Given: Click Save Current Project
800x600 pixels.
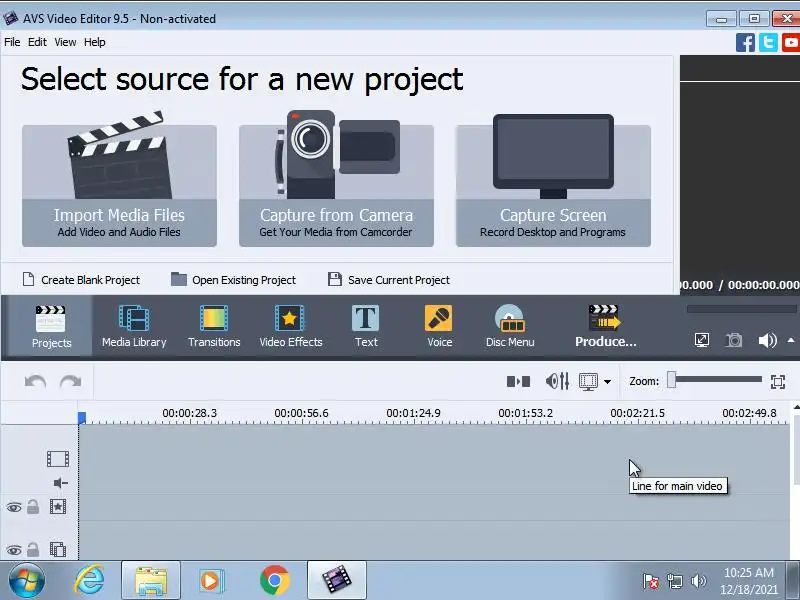Looking at the screenshot, I should point(389,280).
